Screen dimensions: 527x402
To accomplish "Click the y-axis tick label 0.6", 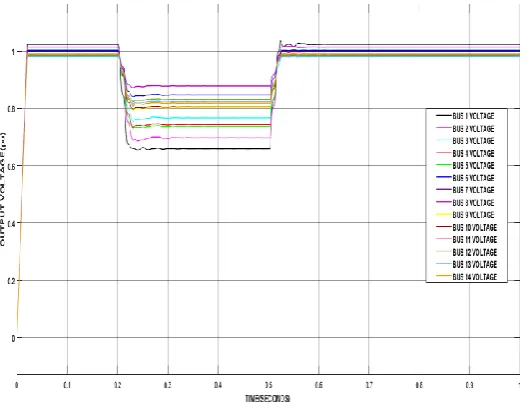I will tap(11, 166).
